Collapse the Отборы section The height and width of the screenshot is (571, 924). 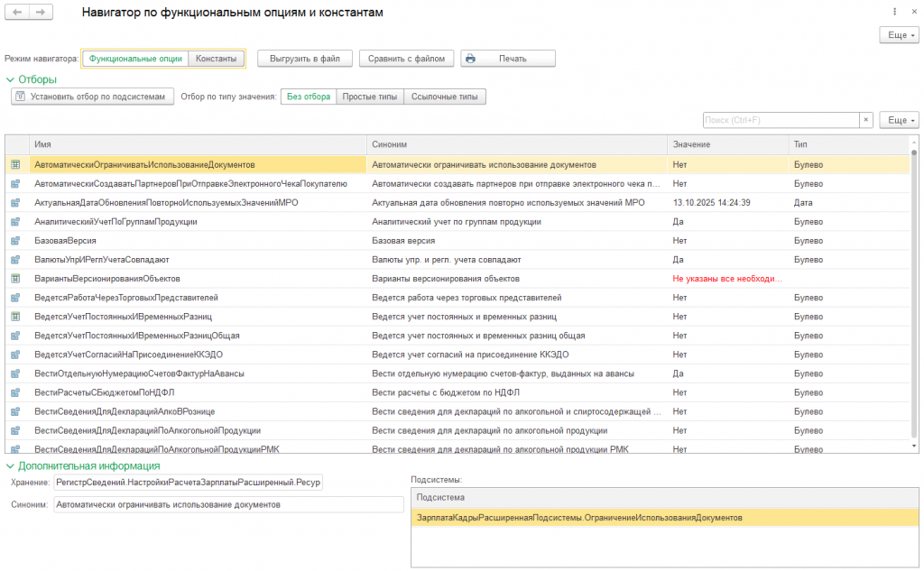pos(10,79)
